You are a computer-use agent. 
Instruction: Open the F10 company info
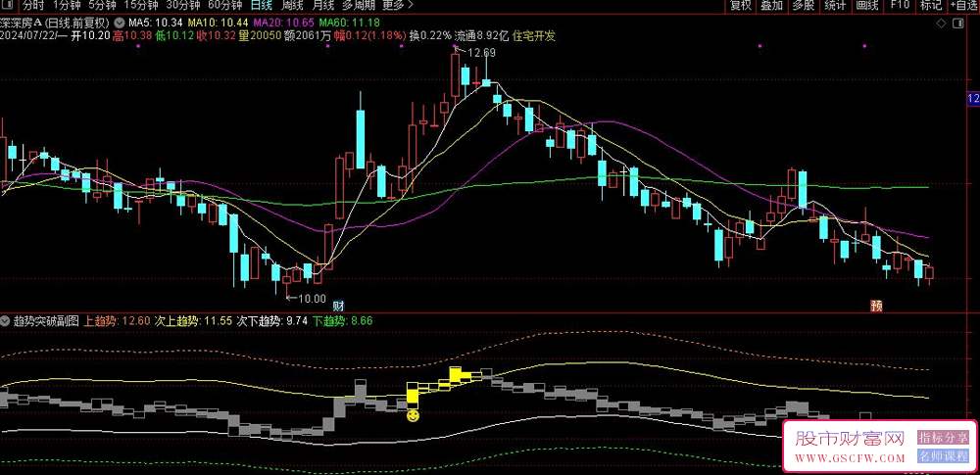900,6
